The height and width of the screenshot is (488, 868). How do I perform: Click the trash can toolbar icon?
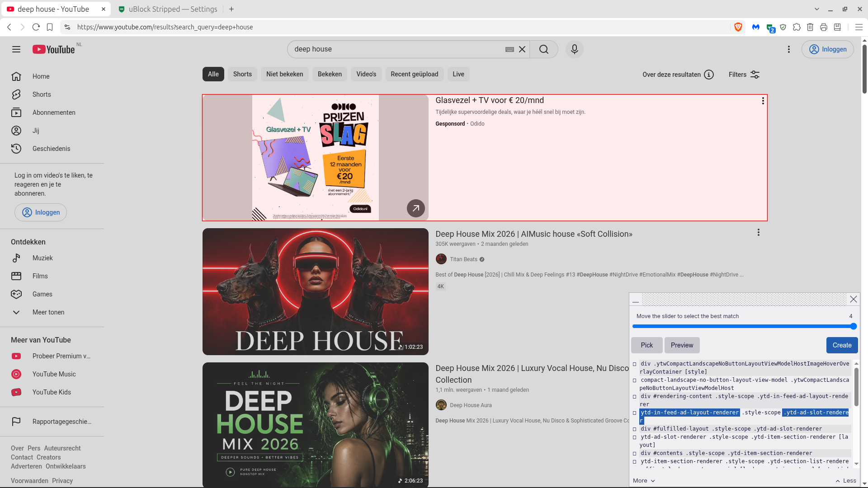click(810, 27)
